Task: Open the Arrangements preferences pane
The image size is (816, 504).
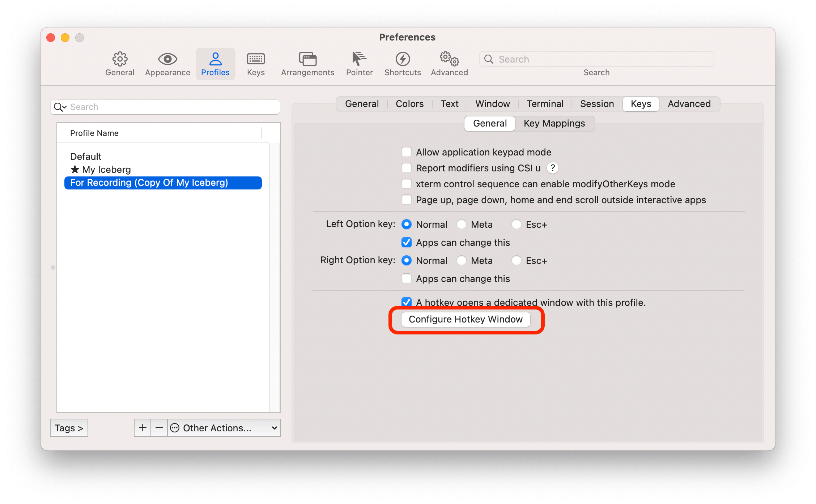Action: pos(307,64)
